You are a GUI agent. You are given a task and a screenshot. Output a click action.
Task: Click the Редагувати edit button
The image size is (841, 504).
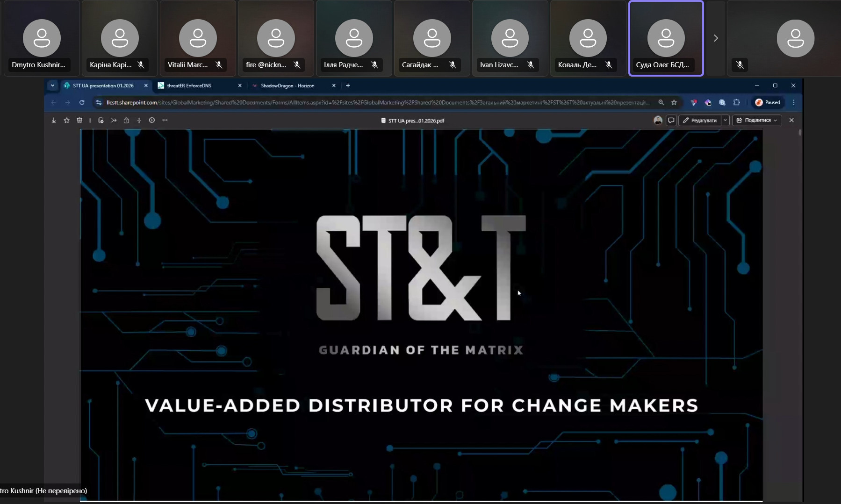699,121
